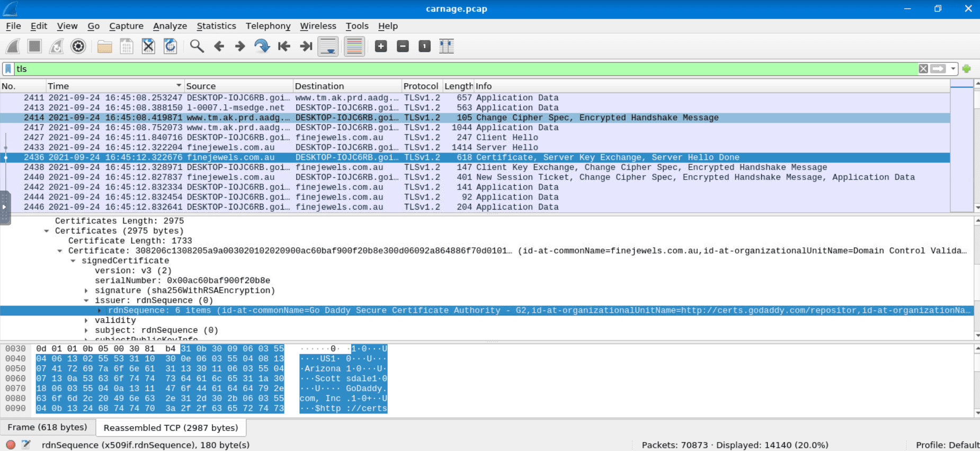980x451 pixels.
Task: Select packet 2427 Client Hello
Action: [475, 138]
